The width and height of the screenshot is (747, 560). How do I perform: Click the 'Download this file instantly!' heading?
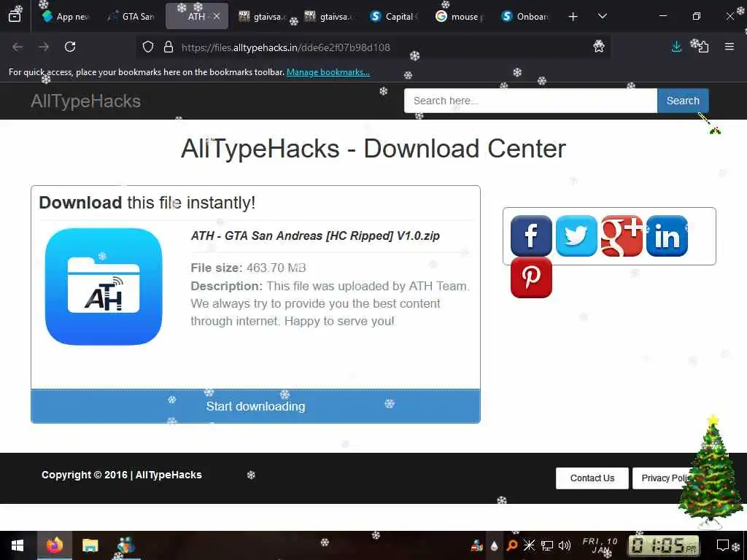point(147,203)
